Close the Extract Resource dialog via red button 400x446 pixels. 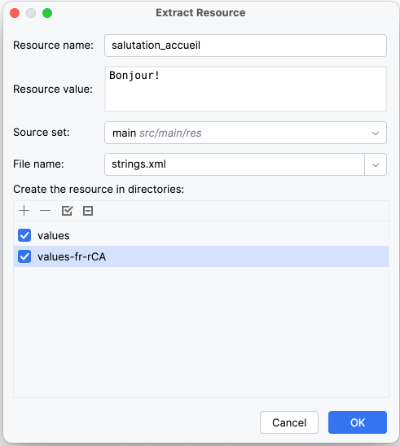[x=15, y=13]
